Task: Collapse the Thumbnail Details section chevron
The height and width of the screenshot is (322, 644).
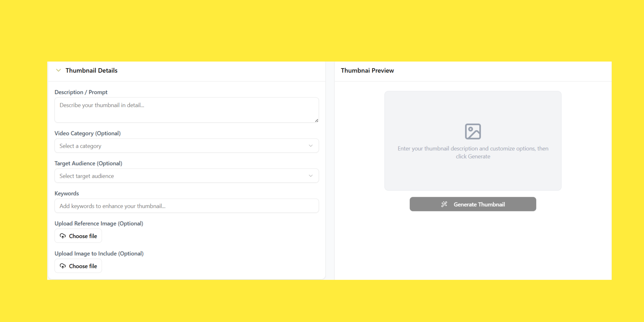Action: (x=58, y=71)
